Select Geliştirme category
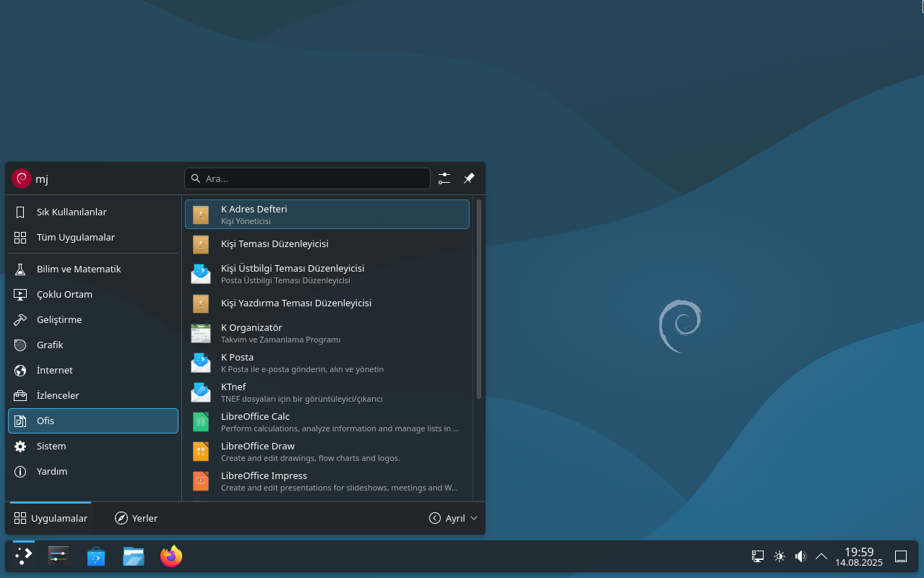This screenshot has height=578, width=924. click(x=93, y=320)
